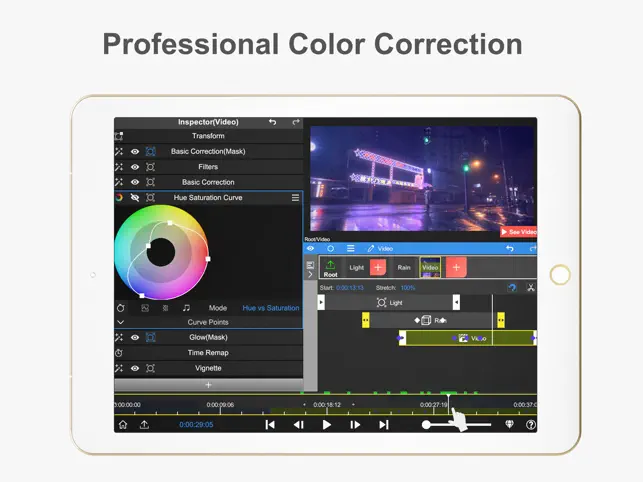The width and height of the screenshot is (643, 482).
Task: Show the hidden Hue Saturation Curve effect
Action: tap(135, 198)
